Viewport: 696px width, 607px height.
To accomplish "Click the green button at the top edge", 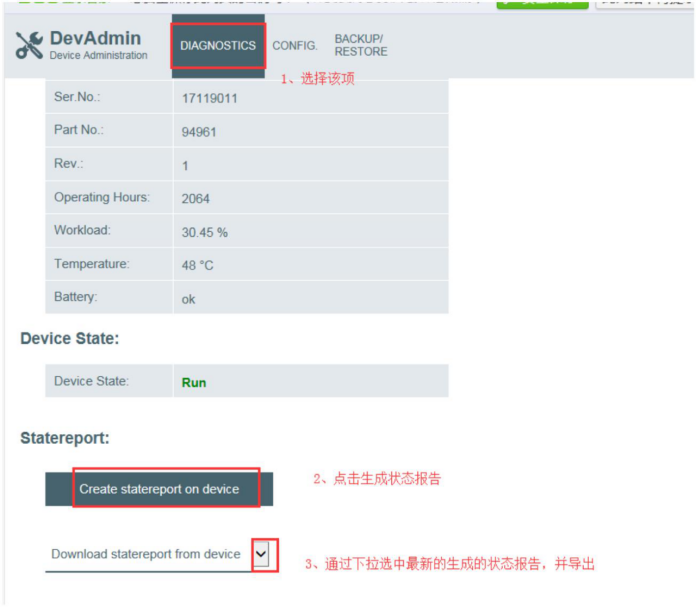I will pos(542,4).
